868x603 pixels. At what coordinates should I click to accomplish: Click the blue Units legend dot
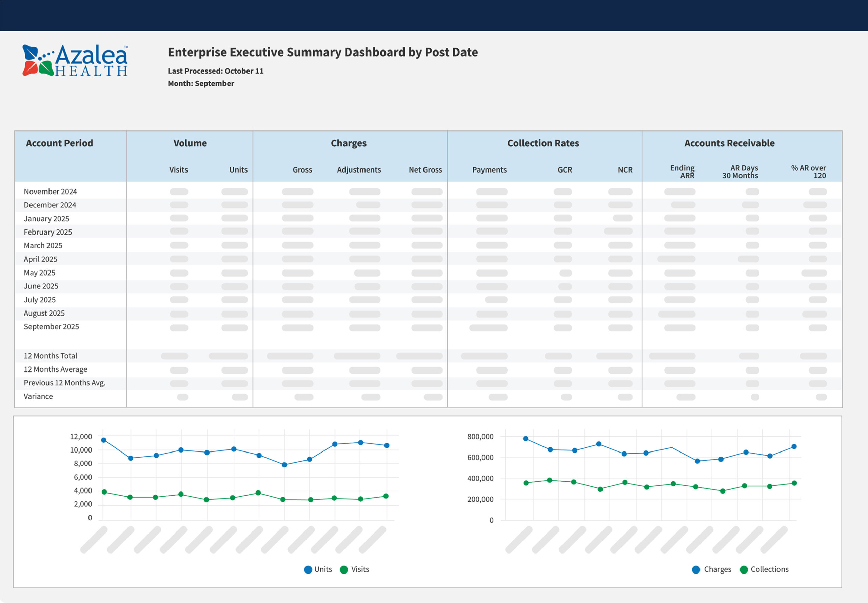(308, 570)
